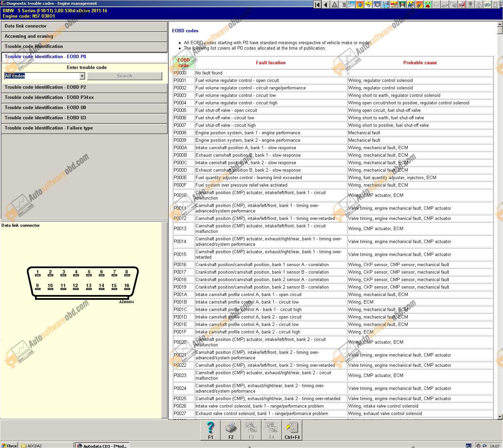The image size is (503, 448).
Task: Click the Fault location column header
Action: (x=271, y=63)
